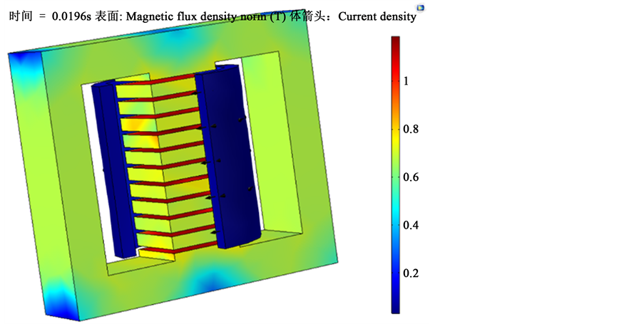Select the right dark blue coil block
The height and width of the screenshot is (324, 644).
tap(228, 157)
